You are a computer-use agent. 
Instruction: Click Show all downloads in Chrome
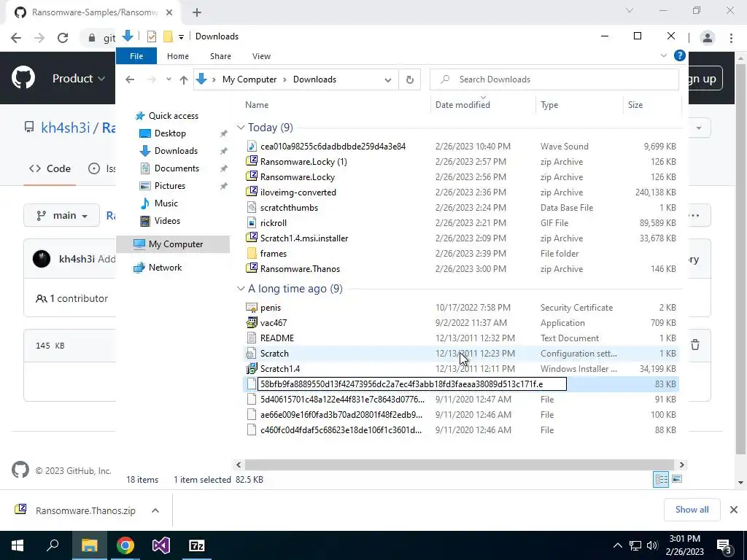692,510
